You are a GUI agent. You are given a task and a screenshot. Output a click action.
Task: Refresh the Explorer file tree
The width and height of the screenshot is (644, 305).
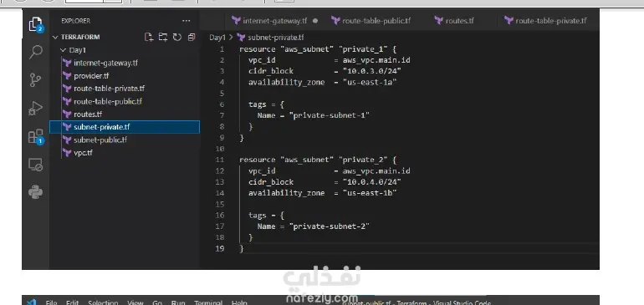coord(177,37)
